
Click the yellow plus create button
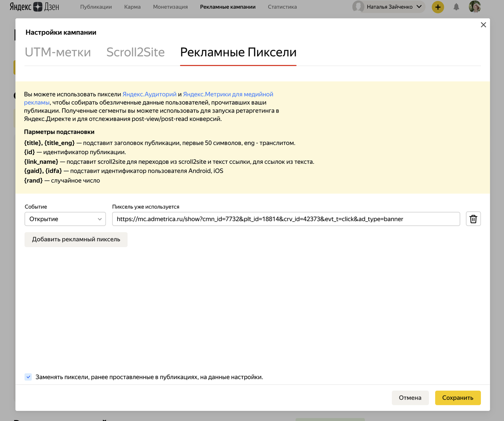pyautogui.click(x=438, y=7)
